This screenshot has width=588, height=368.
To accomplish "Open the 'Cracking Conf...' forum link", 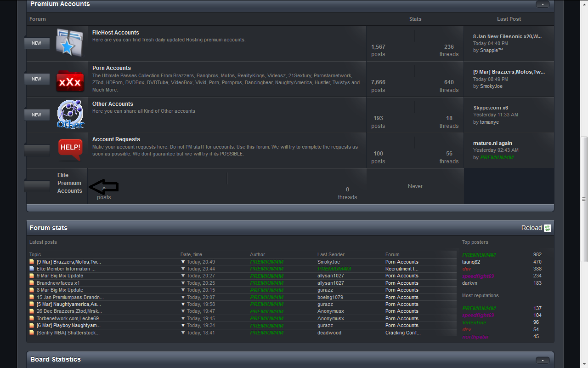I will [x=403, y=333].
